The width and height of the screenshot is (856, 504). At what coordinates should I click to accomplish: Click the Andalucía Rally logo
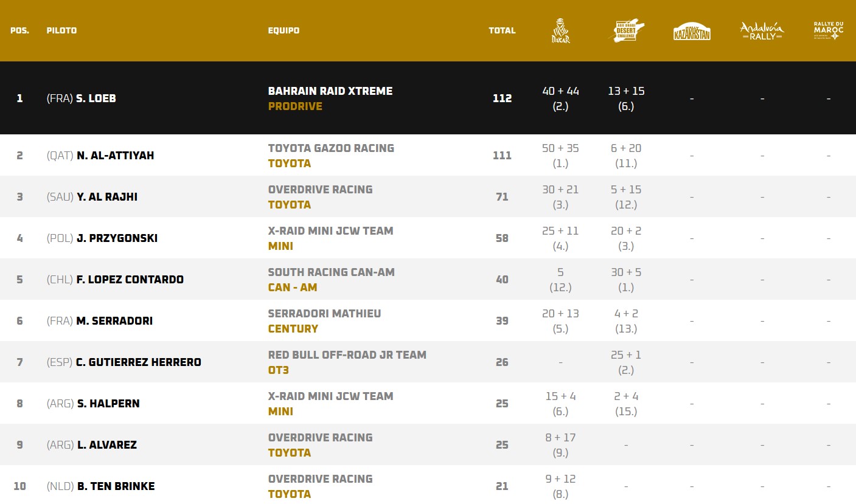[762, 31]
